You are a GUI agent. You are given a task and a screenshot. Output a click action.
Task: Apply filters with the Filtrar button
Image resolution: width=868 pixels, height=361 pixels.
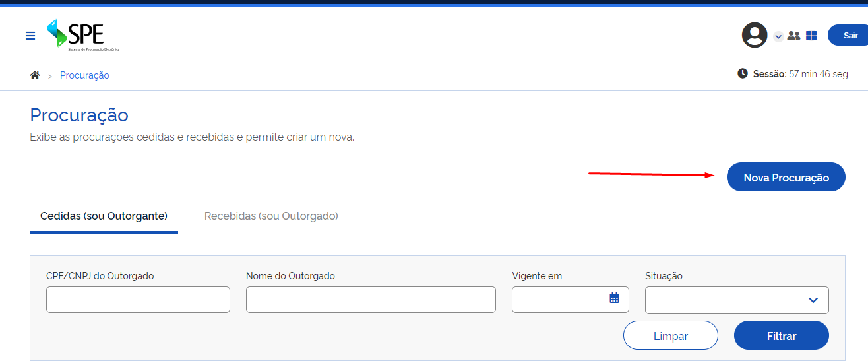(782, 335)
